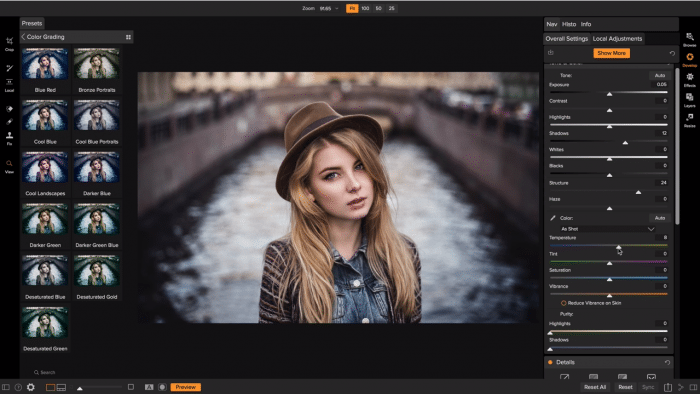The height and width of the screenshot is (394, 700).
Task: Open the Browse module
Action: (689, 40)
